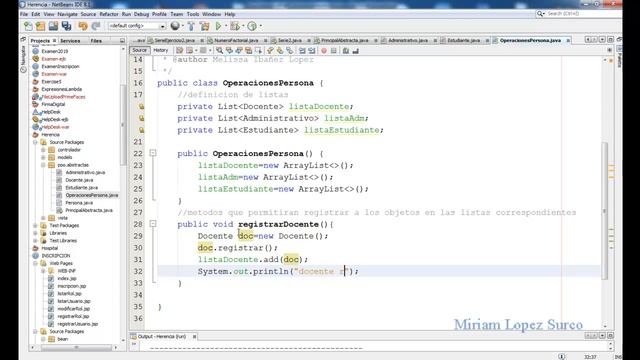Open the Profile Project dropdown arrow
Viewport: 640px width, 360px height.
(260, 26)
